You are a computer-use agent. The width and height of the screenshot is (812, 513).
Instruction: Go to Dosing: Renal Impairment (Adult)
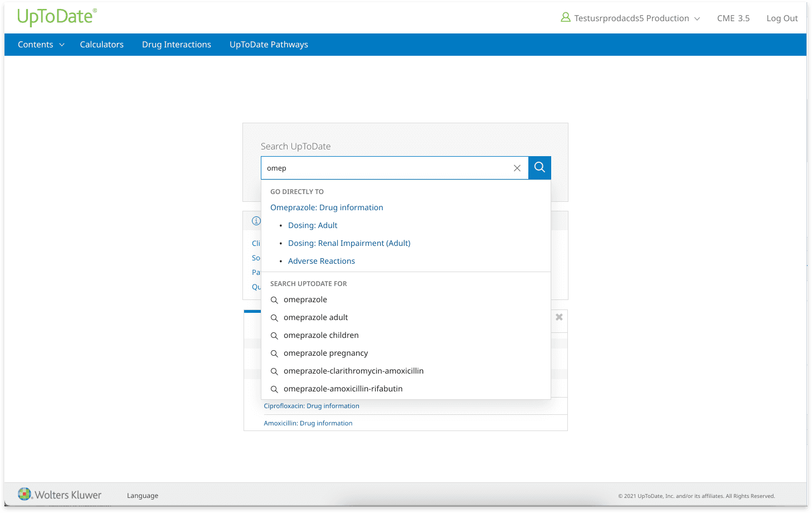point(349,243)
